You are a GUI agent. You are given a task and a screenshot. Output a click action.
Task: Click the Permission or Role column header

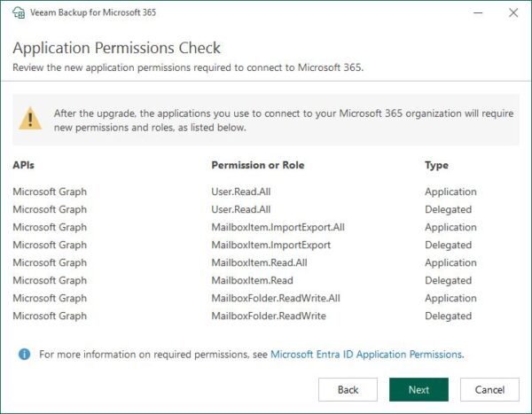point(258,165)
